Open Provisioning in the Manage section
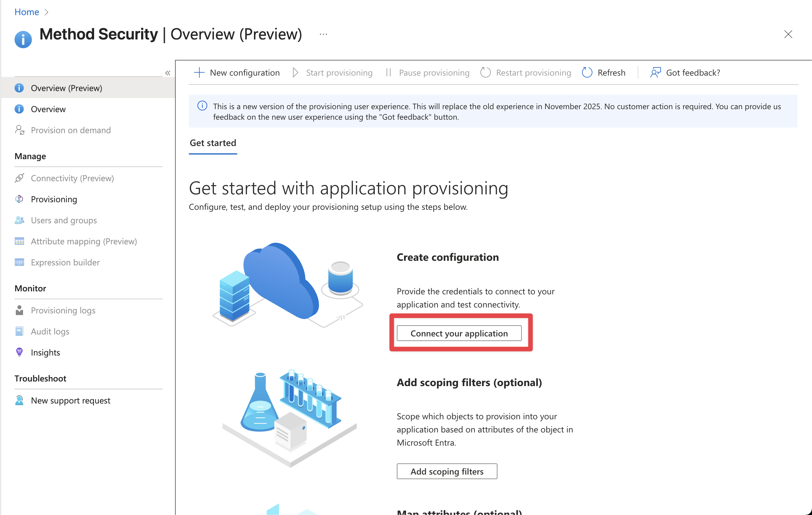The height and width of the screenshot is (515, 812). click(54, 199)
